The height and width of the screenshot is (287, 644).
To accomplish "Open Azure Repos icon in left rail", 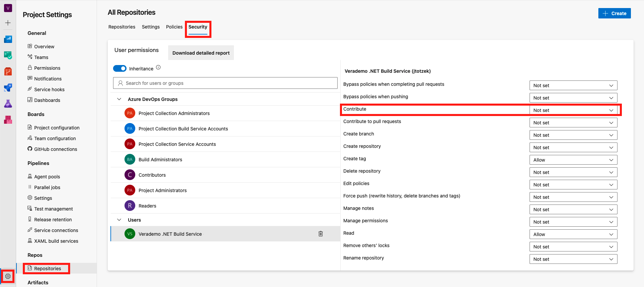I will click(x=8, y=71).
